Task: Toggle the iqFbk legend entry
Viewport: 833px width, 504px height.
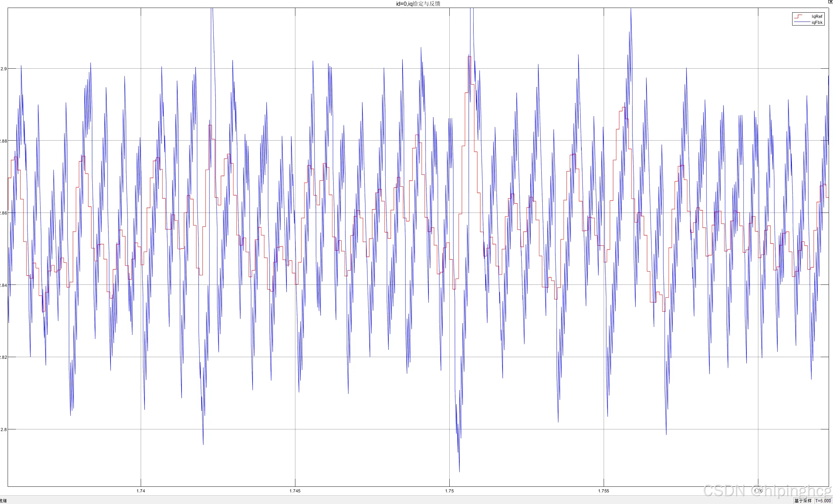Action: (x=817, y=23)
